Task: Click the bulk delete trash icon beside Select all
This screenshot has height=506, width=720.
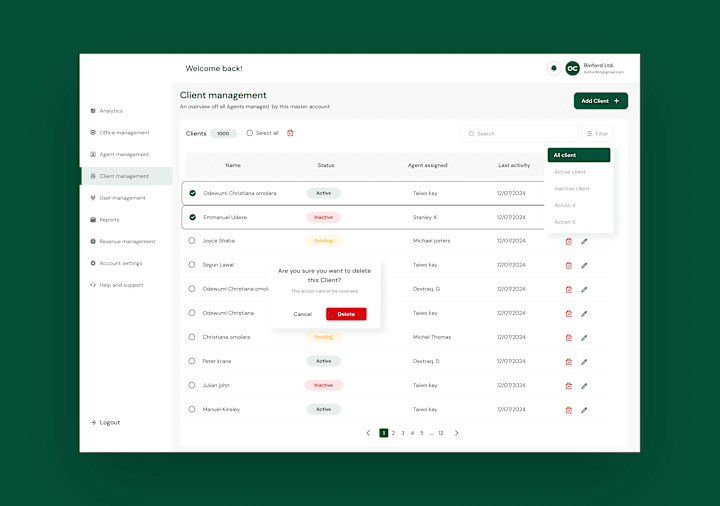Action: (x=290, y=133)
